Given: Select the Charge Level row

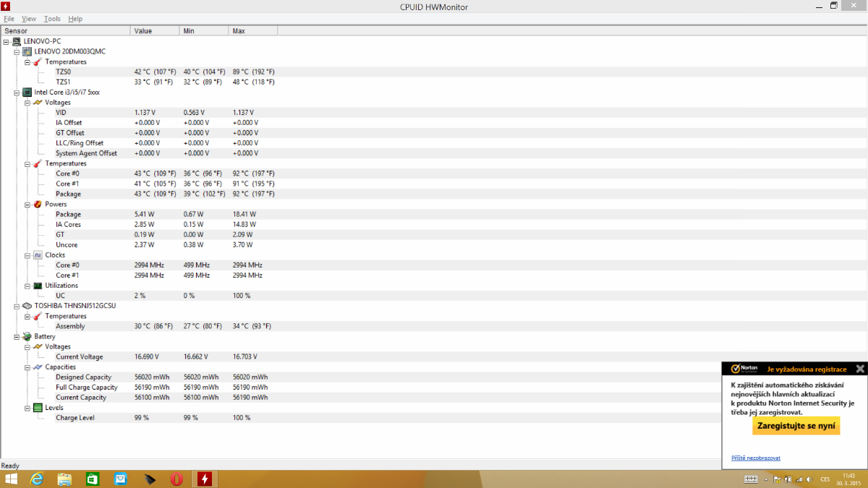Looking at the screenshot, I should point(75,418).
